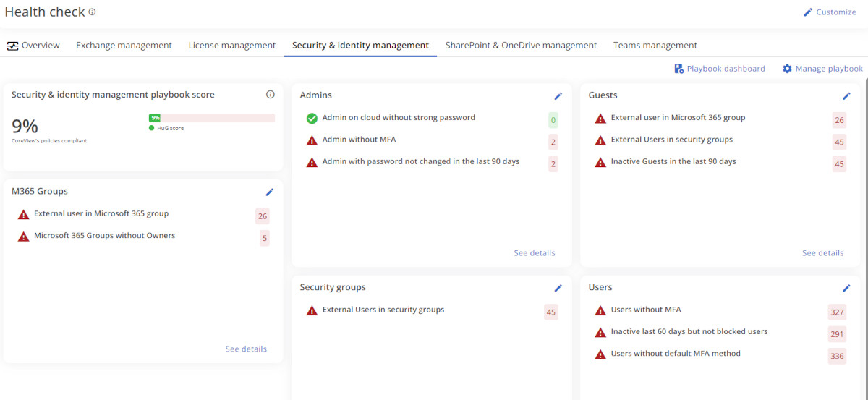
Task: Edit the M365 Groups card
Action: pyautogui.click(x=270, y=192)
